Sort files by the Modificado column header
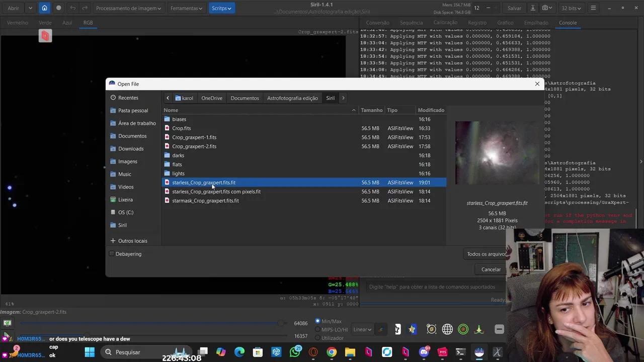Screen dimensions: 644x362 point(431,110)
